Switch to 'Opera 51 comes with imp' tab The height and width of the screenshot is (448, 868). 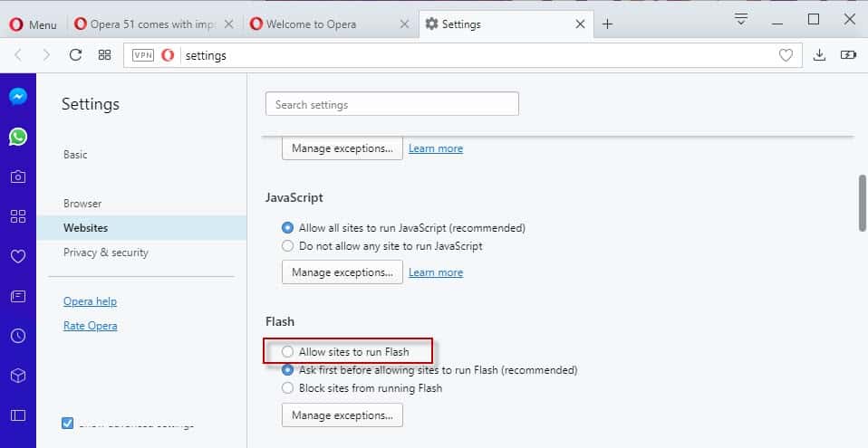point(153,24)
